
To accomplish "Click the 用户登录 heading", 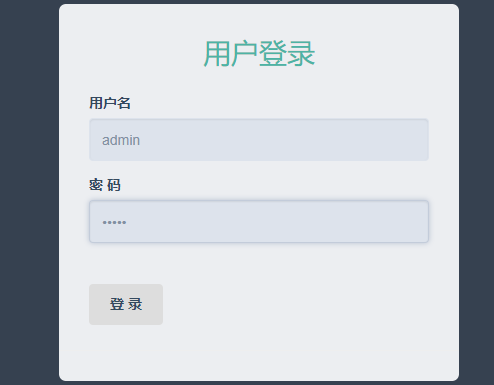I will (x=259, y=53).
